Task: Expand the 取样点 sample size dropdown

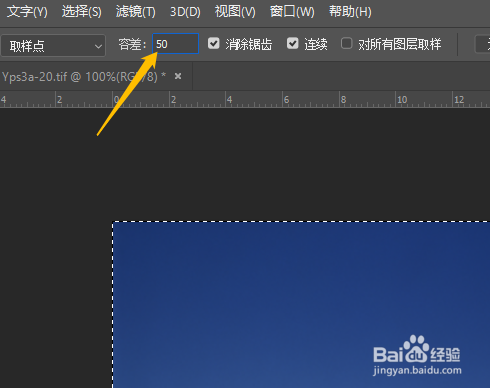Action: [x=53, y=46]
